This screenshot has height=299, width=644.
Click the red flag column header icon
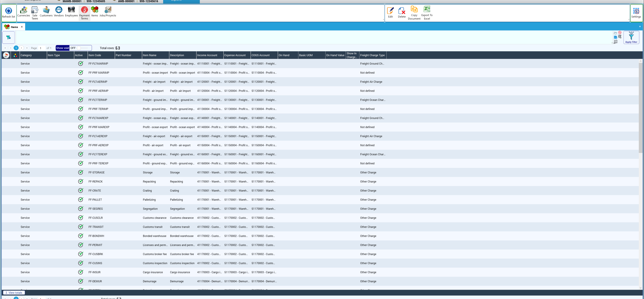point(6,55)
